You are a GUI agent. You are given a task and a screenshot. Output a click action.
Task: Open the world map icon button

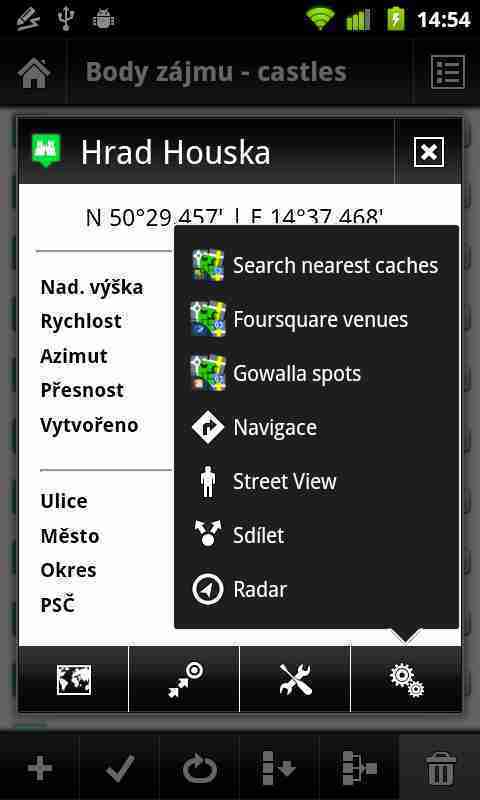coord(73,680)
